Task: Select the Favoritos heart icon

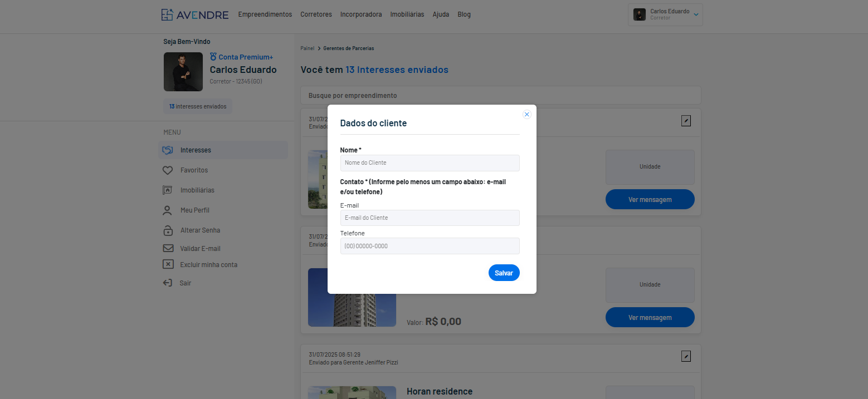Action: 167,170
